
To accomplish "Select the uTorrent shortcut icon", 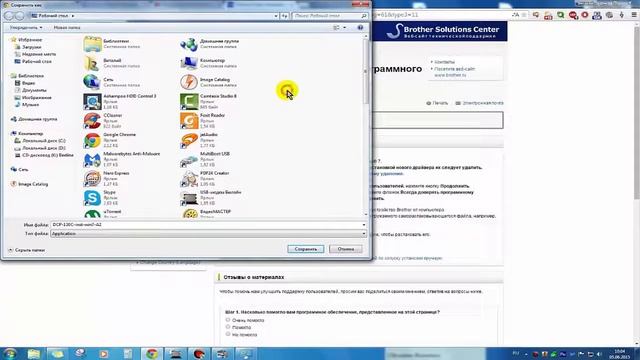I will (92, 213).
